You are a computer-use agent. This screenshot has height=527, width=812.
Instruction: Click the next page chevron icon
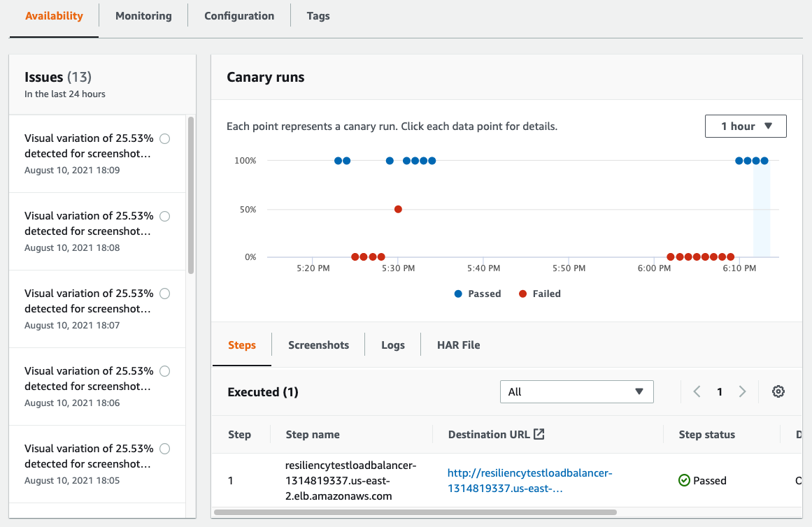[x=742, y=391]
